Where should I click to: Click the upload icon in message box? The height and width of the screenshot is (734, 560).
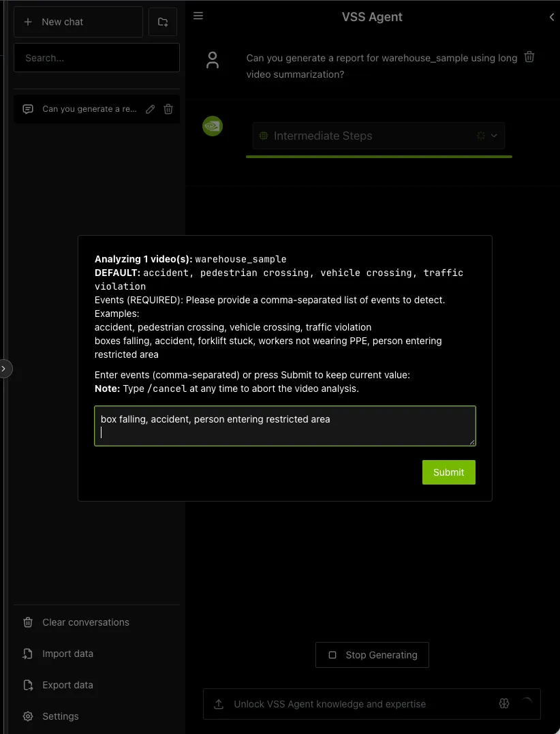tap(219, 704)
